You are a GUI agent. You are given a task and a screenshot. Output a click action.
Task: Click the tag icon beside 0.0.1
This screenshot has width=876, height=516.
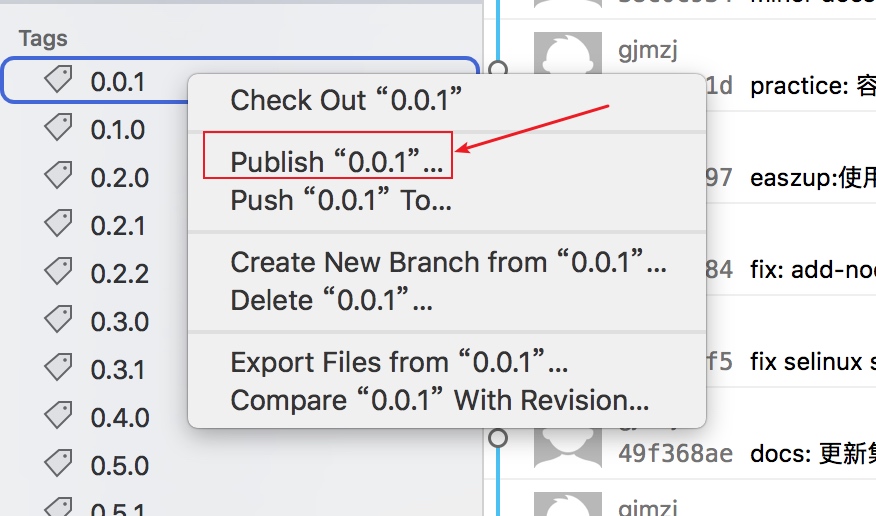click(x=59, y=80)
